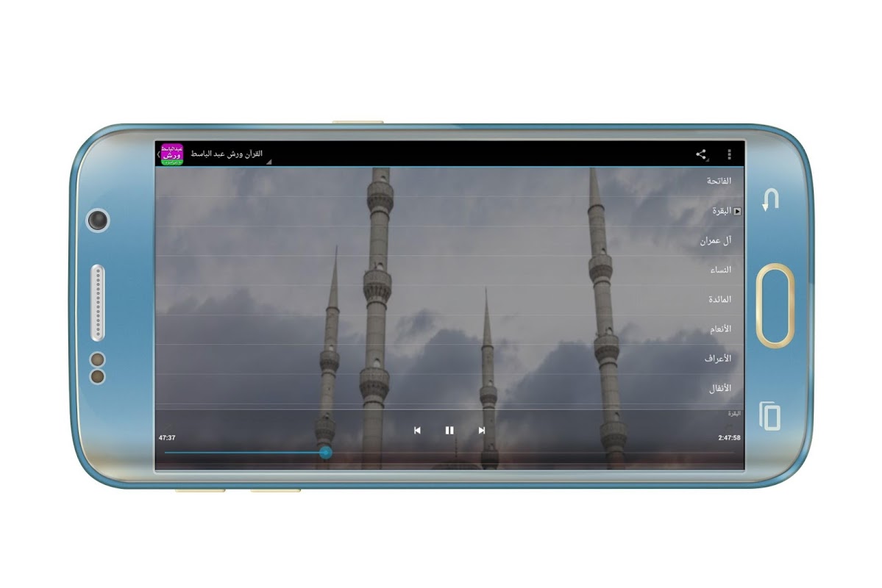Viewport: 882px width, 588px height.
Task: Select the المائدة surah row
Action: pos(449,300)
